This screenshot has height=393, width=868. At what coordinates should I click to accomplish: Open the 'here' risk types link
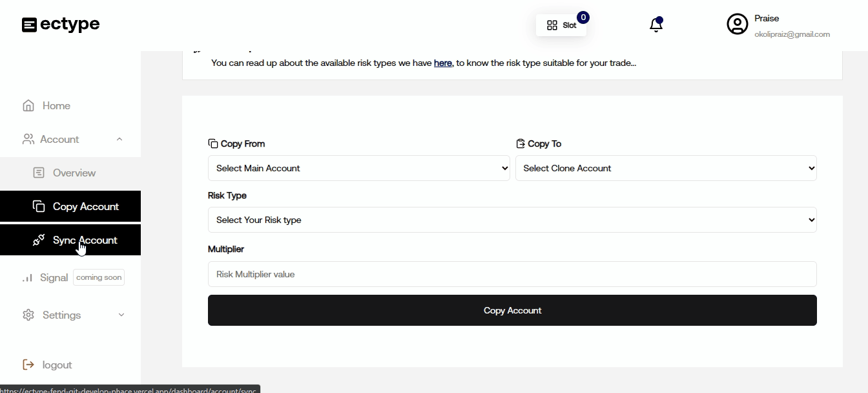(442, 63)
